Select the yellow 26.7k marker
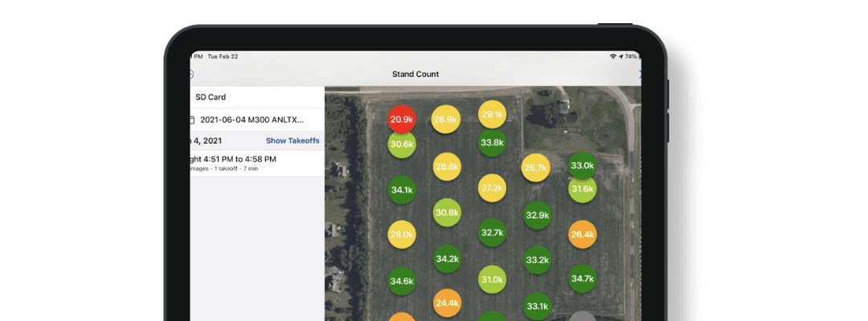Image resolution: width=868 pixels, height=321 pixels. pyautogui.click(x=536, y=168)
